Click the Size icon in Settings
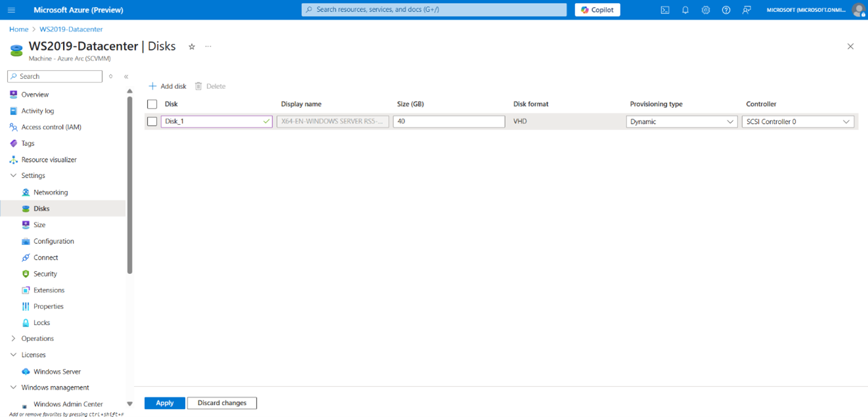The image size is (868, 417). tap(26, 225)
